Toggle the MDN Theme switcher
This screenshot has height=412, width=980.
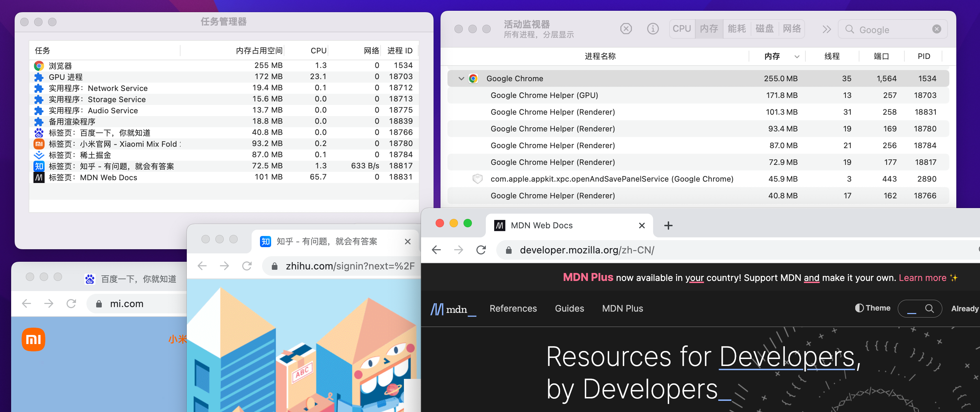(x=872, y=308)
